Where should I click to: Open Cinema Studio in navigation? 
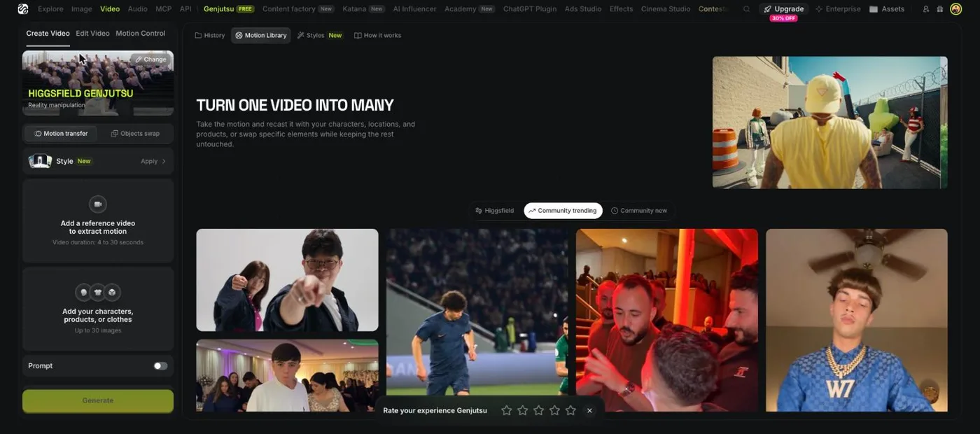tap(665, 9)
